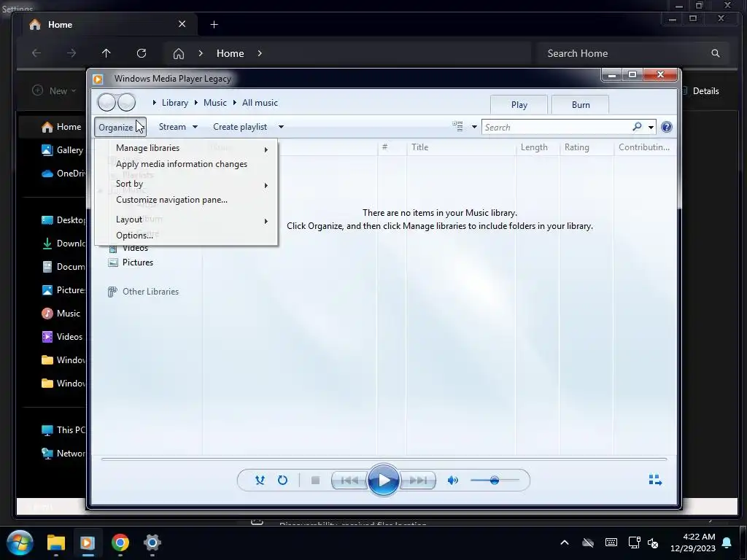Mute the volume speaker icon

[452, 480]
